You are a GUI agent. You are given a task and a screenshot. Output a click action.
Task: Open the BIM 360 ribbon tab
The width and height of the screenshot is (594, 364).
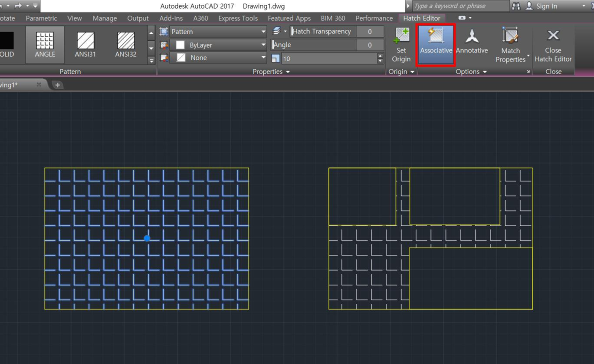(333, 18)
